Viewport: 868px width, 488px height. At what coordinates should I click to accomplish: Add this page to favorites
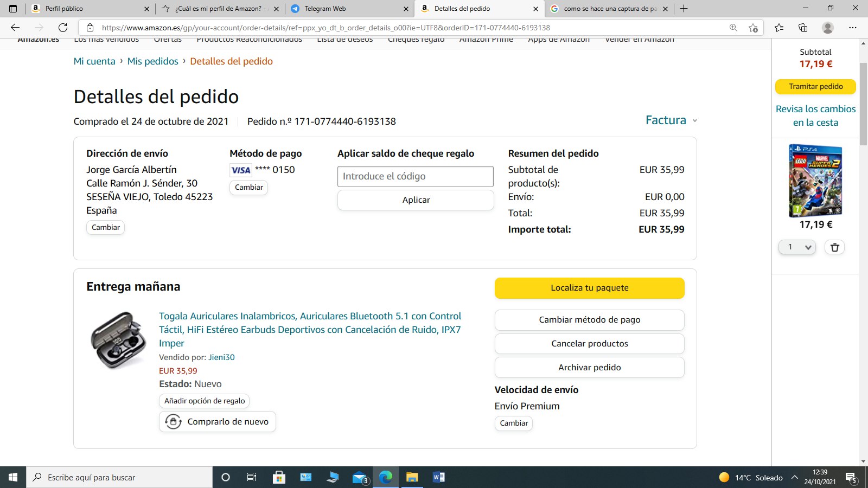point(753,28)
